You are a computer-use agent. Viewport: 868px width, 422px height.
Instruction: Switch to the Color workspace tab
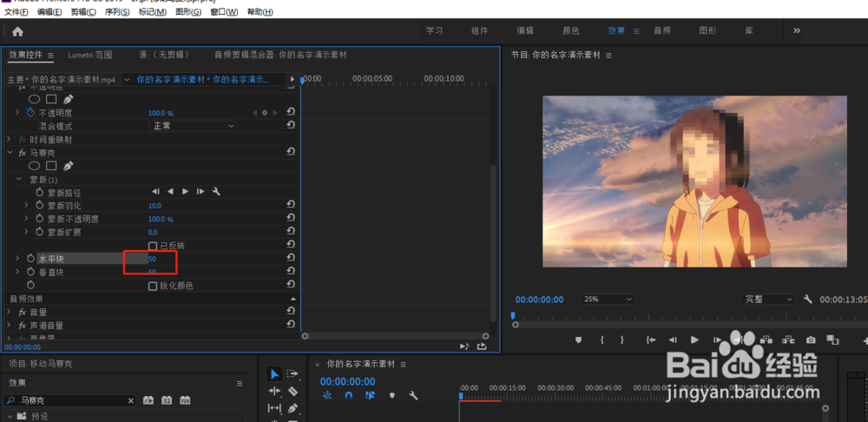[x=571, y=31]
